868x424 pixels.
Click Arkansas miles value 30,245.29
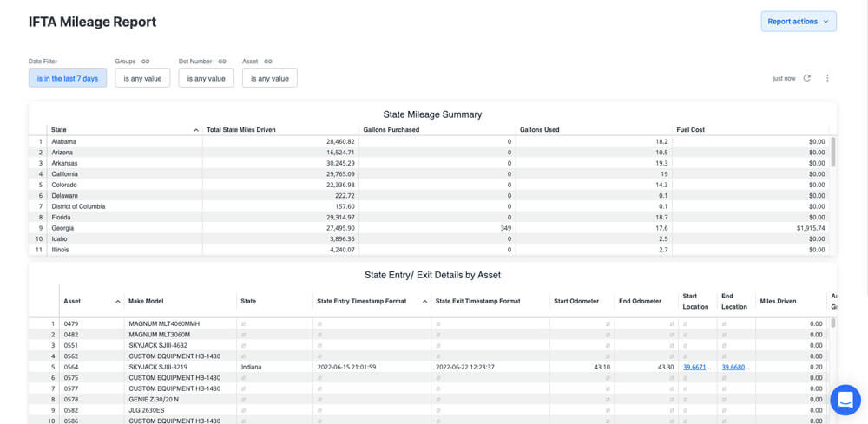pos(340,163)
